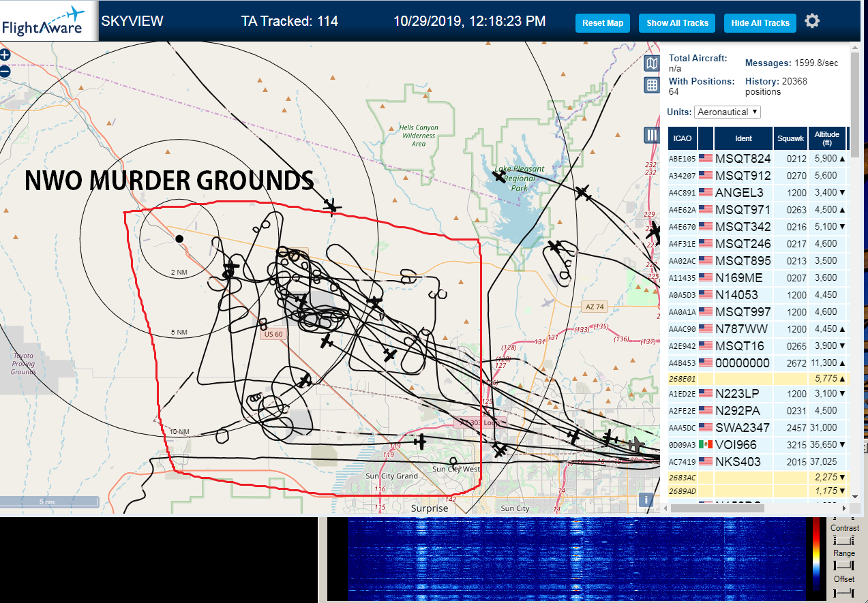Select the N787WW aircraft row
The width and height of the screenshot is (868, 603).
tap(758, 329)
